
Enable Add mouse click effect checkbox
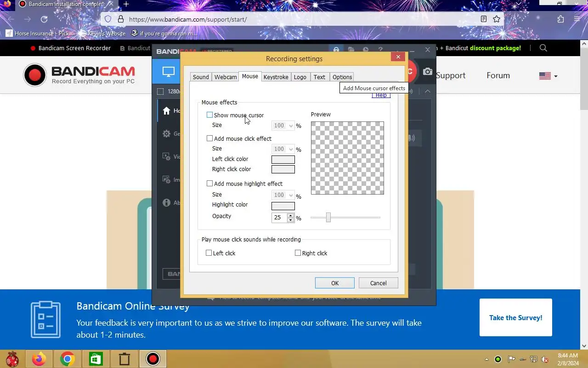pos(210,138)
